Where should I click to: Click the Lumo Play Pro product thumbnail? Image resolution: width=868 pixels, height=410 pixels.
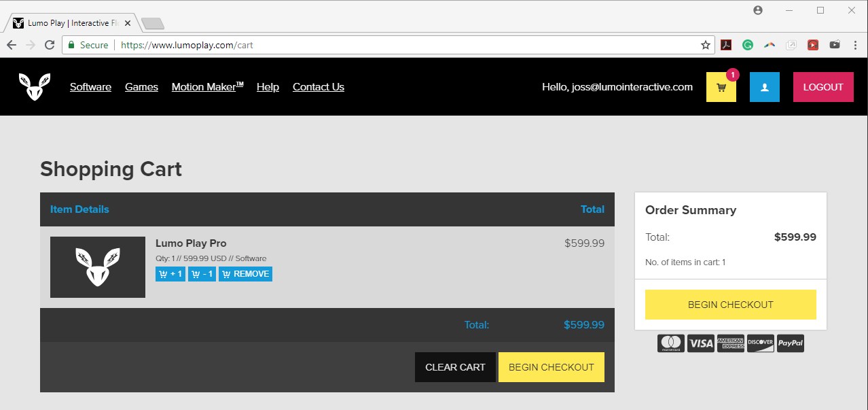pyautogui.click(x=98, y=267)
